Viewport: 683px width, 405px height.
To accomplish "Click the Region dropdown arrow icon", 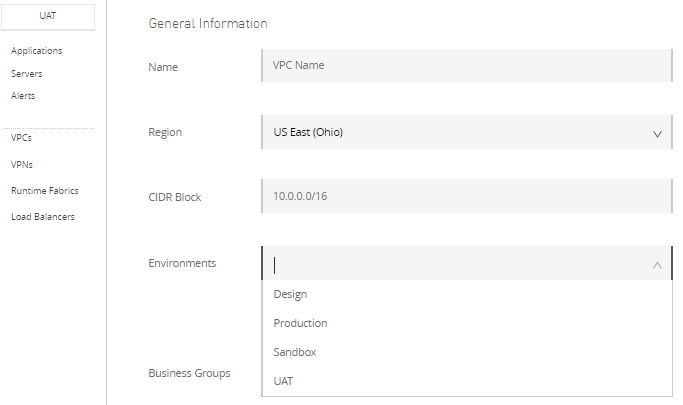I will (657, 132).
